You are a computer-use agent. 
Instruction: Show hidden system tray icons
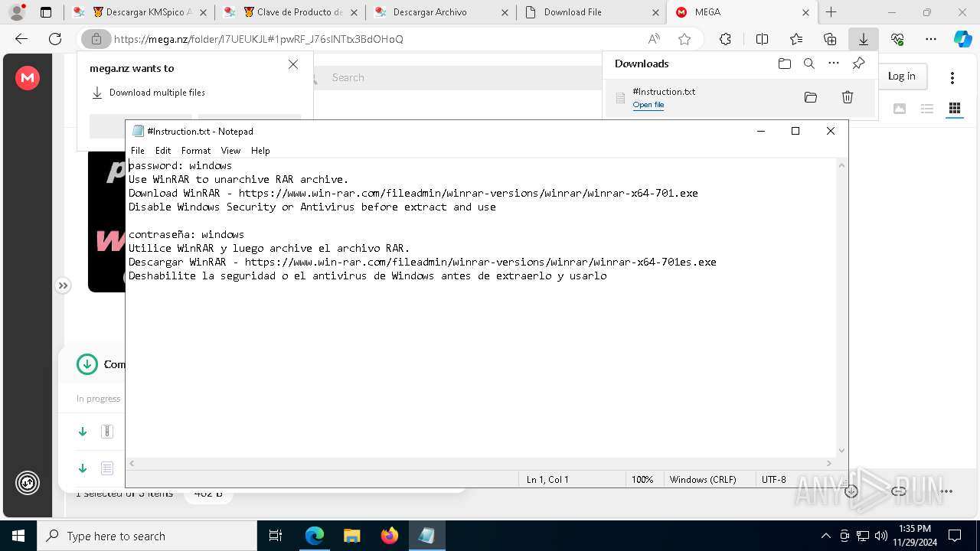click(x=825, y=536)
